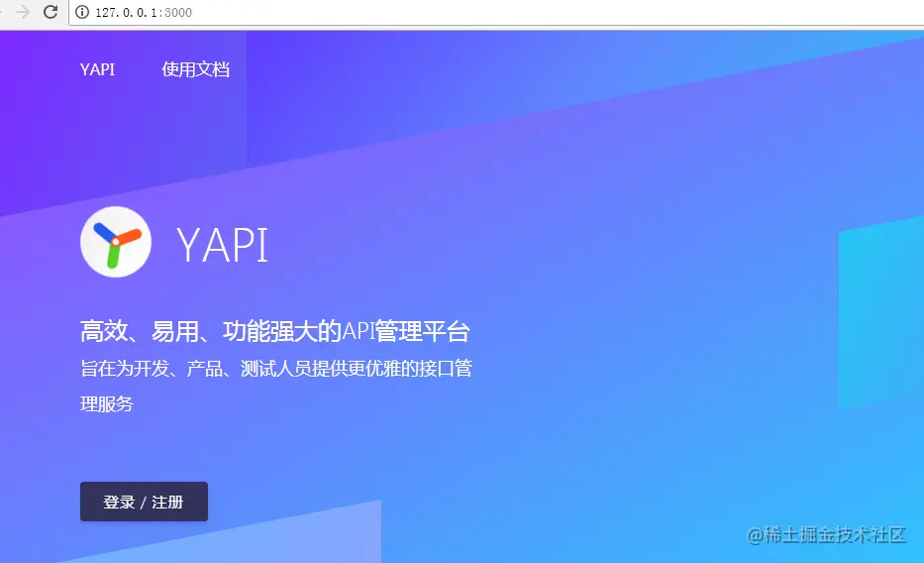Open the site information icon in address bar
Image resolution: width=924 pixels, height=563 pixels.
82,12
